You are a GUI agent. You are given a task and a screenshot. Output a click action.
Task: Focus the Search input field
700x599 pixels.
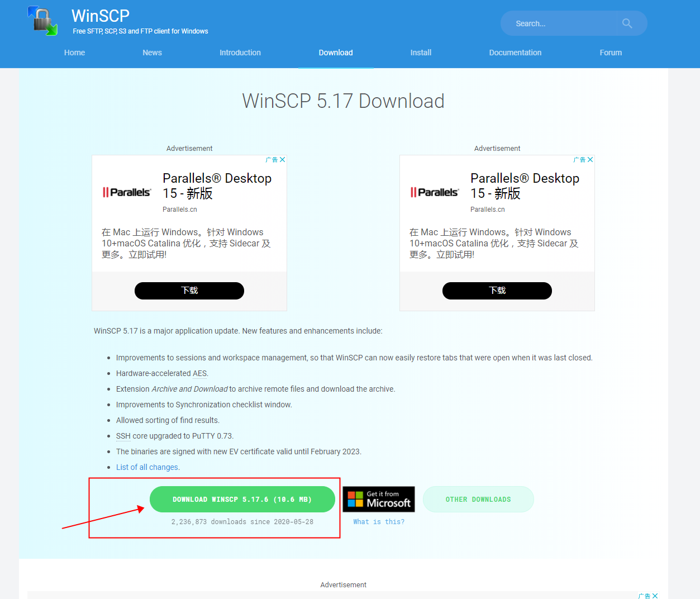click(x=564, y=23)
